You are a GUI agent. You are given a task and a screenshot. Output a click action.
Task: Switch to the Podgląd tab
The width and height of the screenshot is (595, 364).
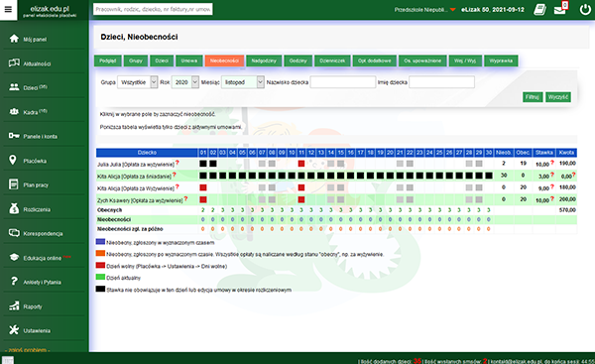click(108, 61)
